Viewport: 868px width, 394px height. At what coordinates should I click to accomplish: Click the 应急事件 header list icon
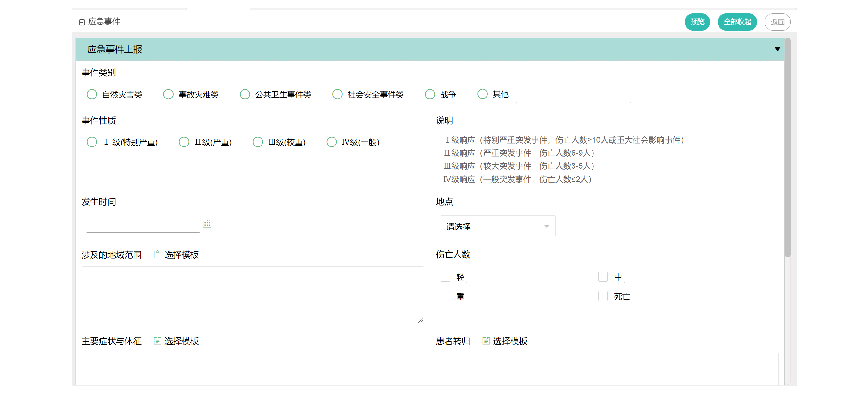[82, 22]
